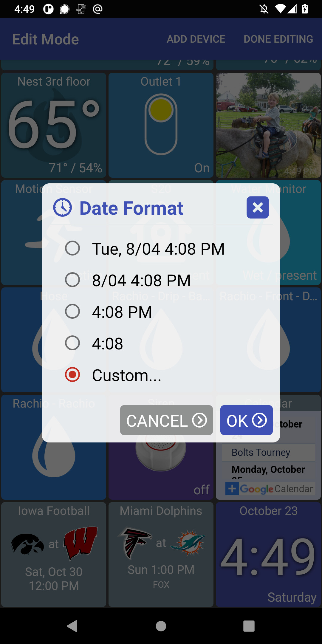Close the Date Format dialog with X
The image size is (322, 644).
point(258,208)
